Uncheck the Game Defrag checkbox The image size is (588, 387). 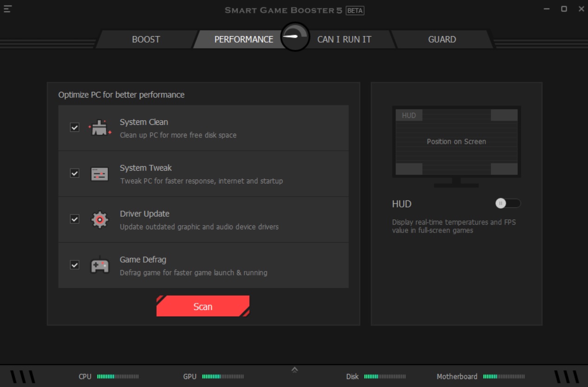74,264
